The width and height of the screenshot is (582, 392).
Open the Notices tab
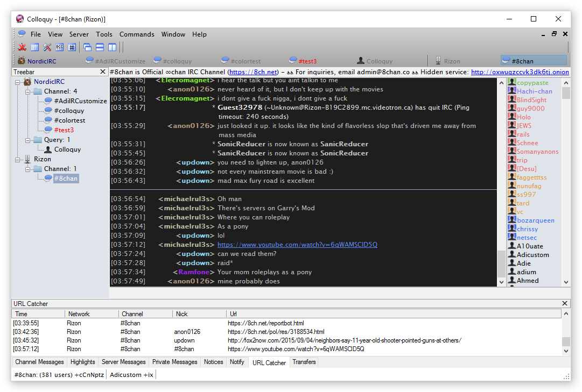pyautogui.click(x=213, y=362)
